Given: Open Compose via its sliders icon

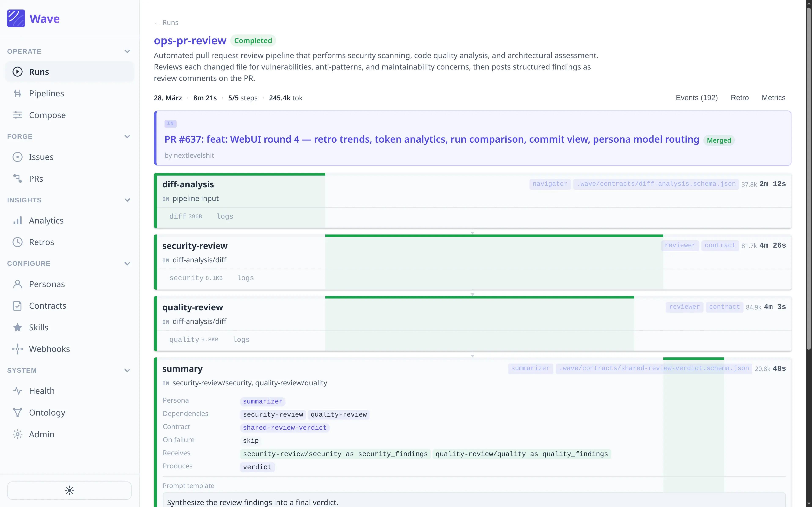Looking at the screenshot, I should coord(18,115).
